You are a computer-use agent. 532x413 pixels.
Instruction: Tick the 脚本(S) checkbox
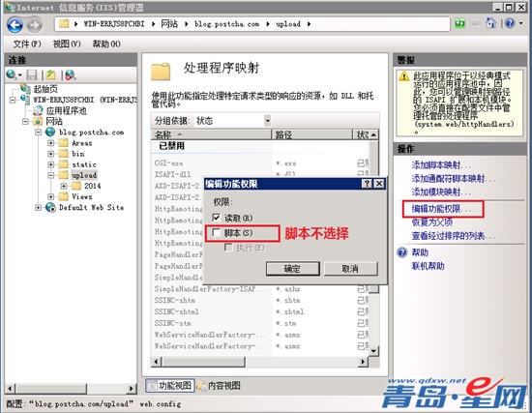click(216, 232)
